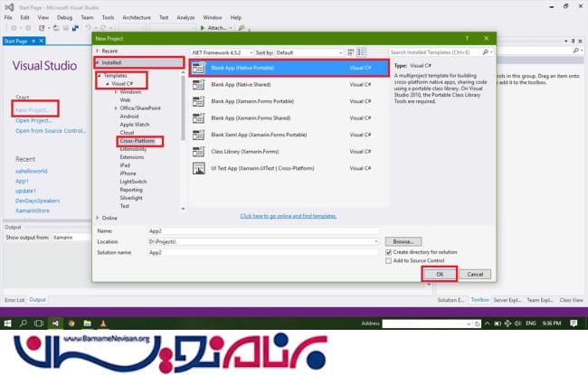Select Apple Watch in template tree
588x375 pixels.
click(135, 125)
